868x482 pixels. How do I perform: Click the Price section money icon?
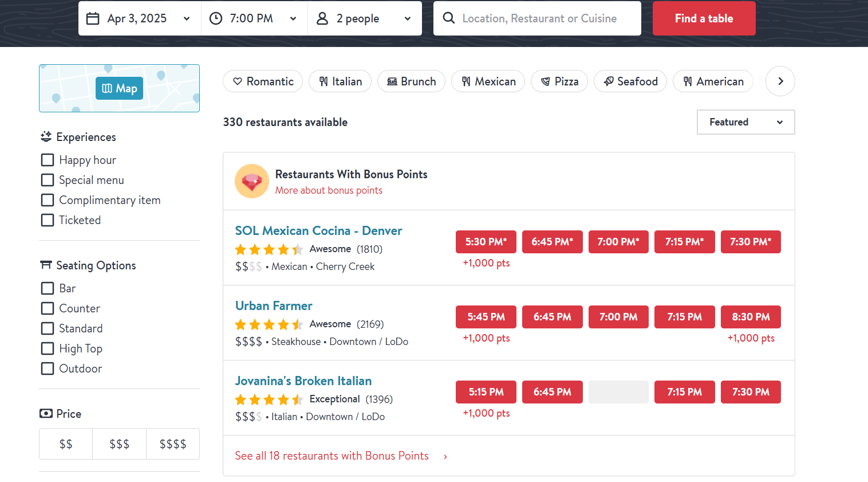pos(46,414)
